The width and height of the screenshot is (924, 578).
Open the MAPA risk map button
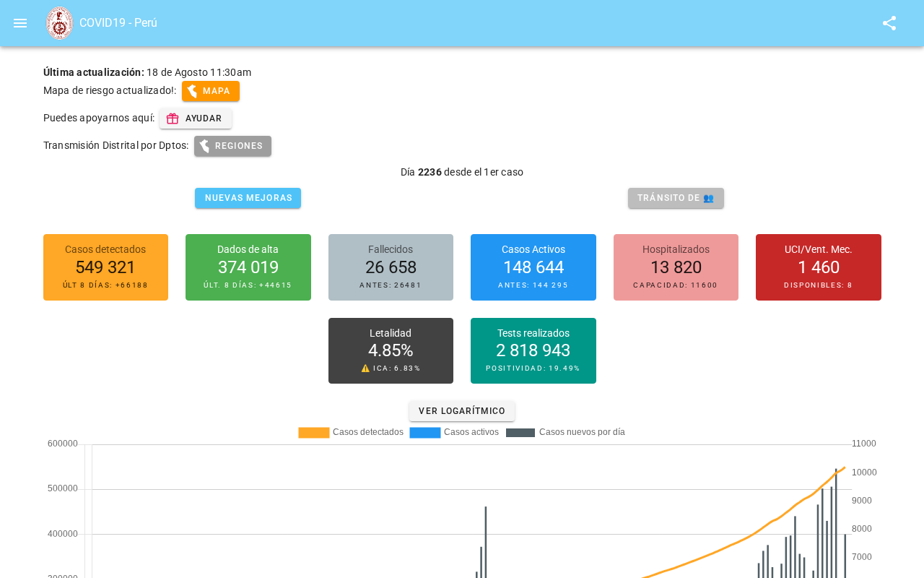point(211,91)
